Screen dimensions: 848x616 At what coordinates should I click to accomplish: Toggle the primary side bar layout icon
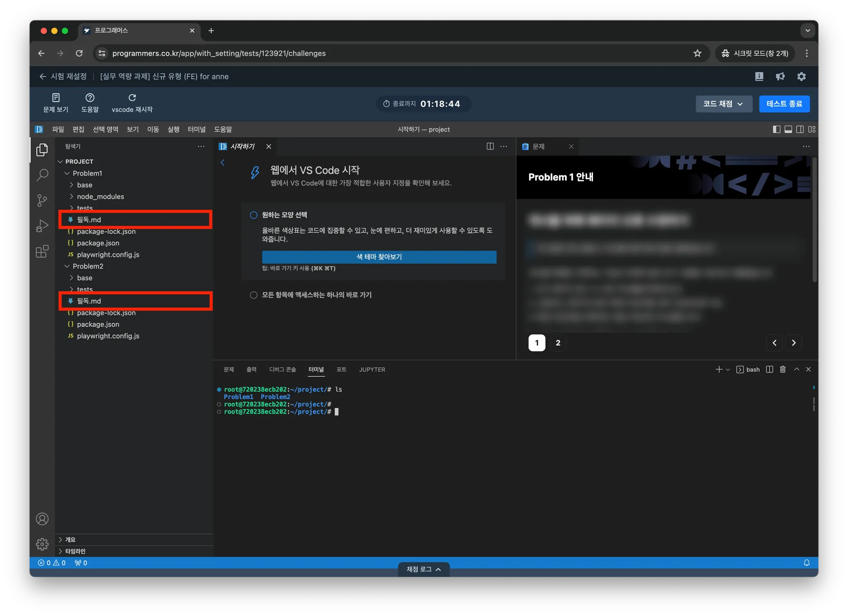[776, 129]
